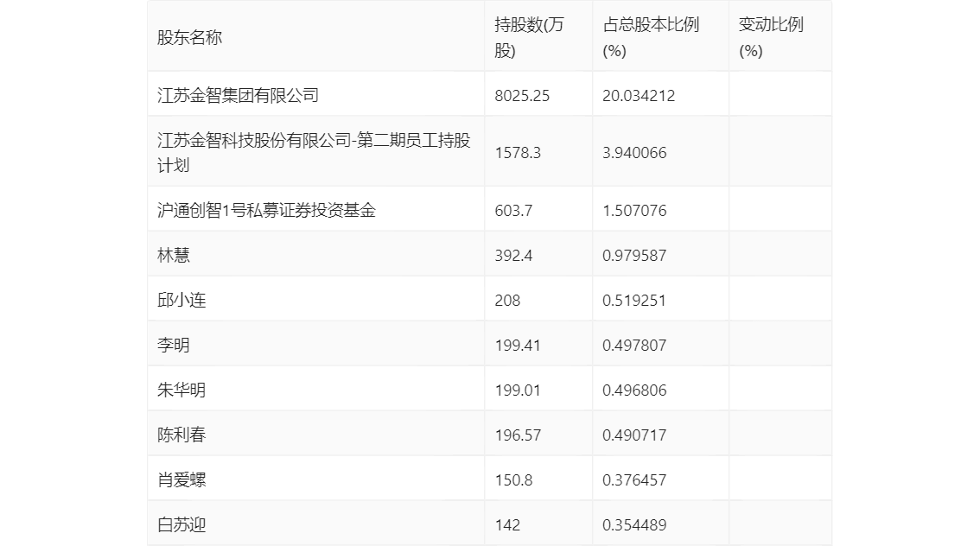The image size is (980, 546).
Task: Select shareholder 陈利春
Action: point(181,435)
